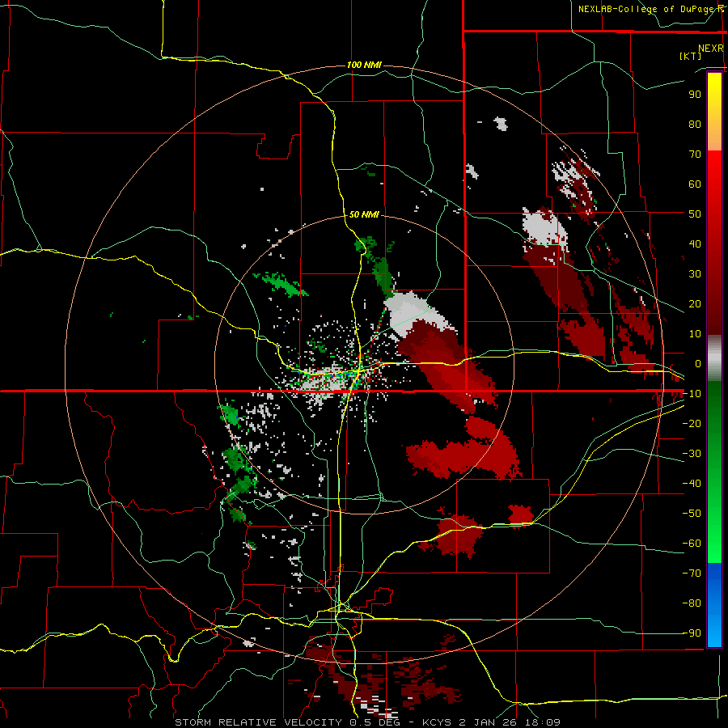Screen dimensions: 728x728
Task: Select the -20 value on the velocity scale
Action: 692,423
